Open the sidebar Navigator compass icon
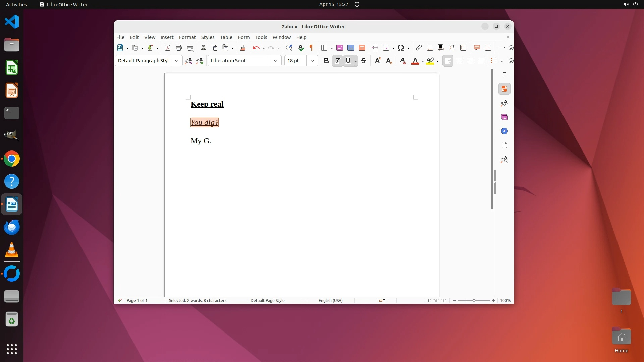Screen dimensions: 644x362 504,131
